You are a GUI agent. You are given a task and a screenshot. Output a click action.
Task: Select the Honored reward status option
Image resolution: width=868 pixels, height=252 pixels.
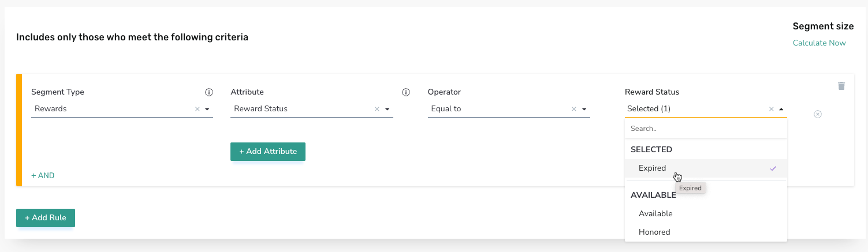pyautogui.click(x=706, y=232)
